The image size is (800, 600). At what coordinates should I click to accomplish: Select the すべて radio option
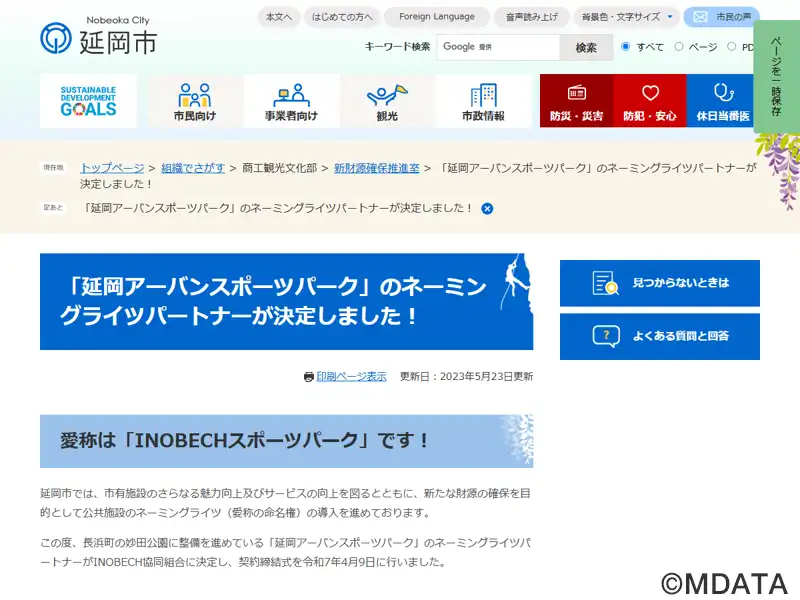coord(625,46)
